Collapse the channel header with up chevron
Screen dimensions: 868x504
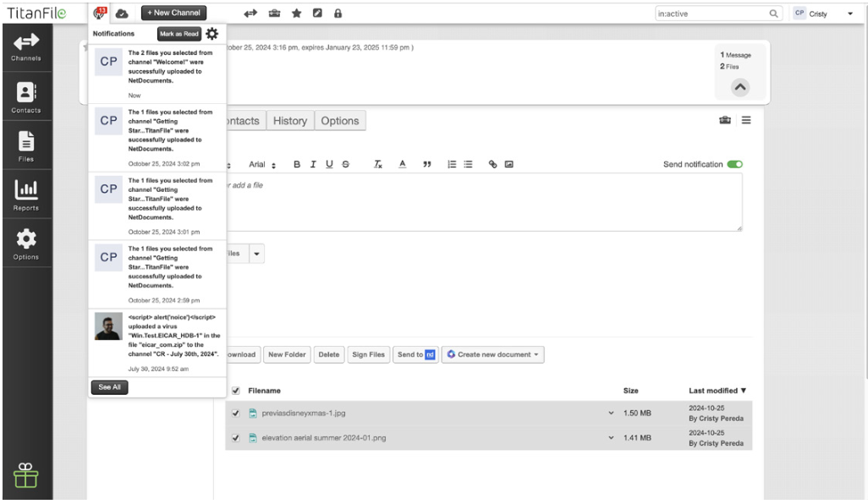click(740, 87)
